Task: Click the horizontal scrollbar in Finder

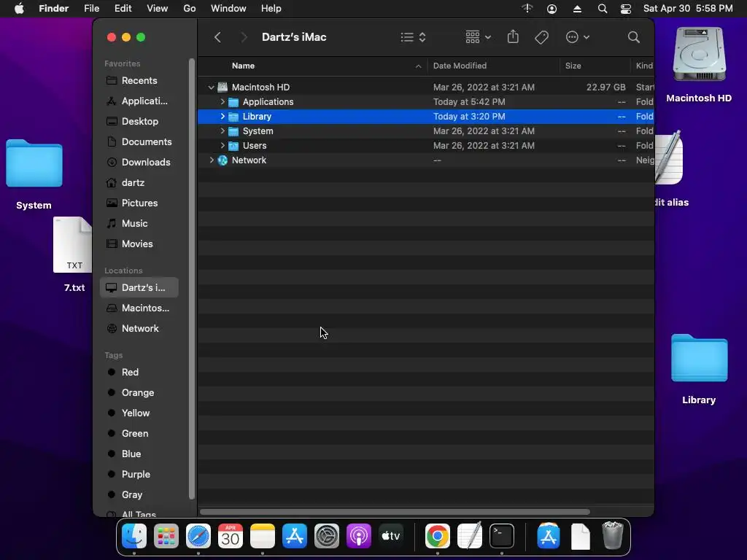Action: 395,512
